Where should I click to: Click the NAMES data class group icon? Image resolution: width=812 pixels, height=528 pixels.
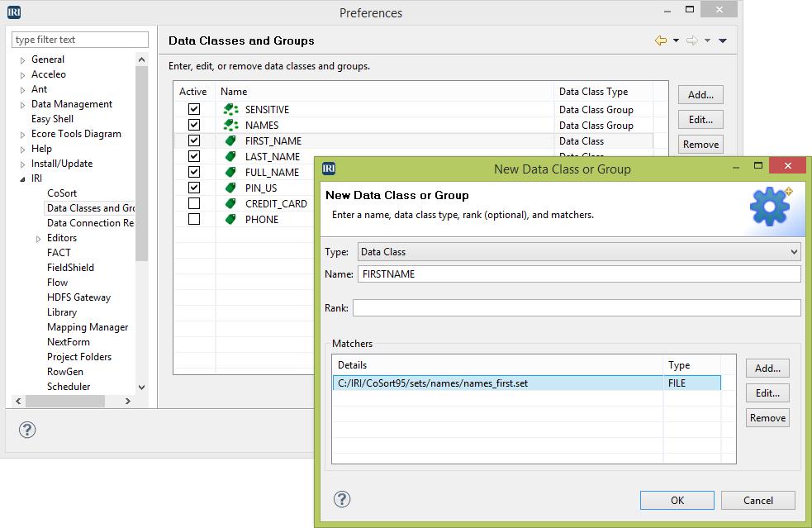[231, 125]
